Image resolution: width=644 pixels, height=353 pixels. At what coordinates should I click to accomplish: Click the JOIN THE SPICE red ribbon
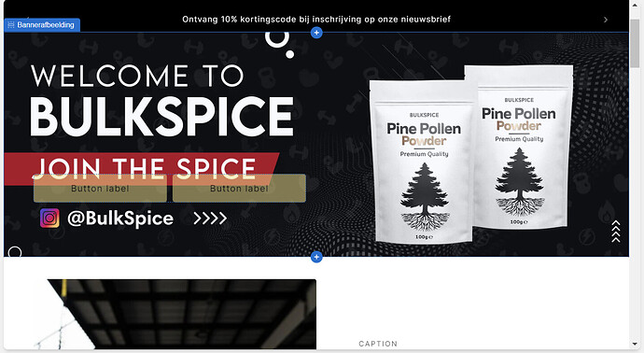coord(142,168)
